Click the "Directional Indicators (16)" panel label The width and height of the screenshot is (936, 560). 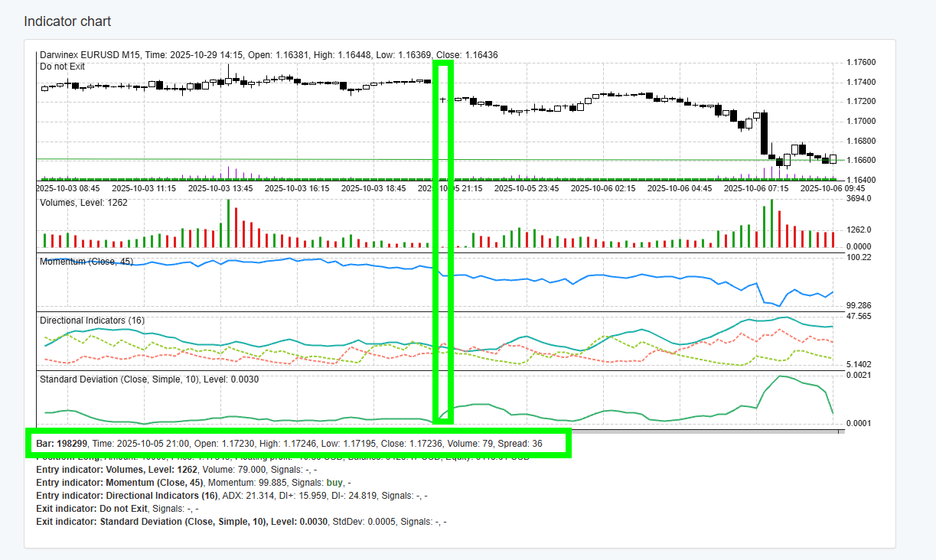pyautogui.click(x=92, y=321)
